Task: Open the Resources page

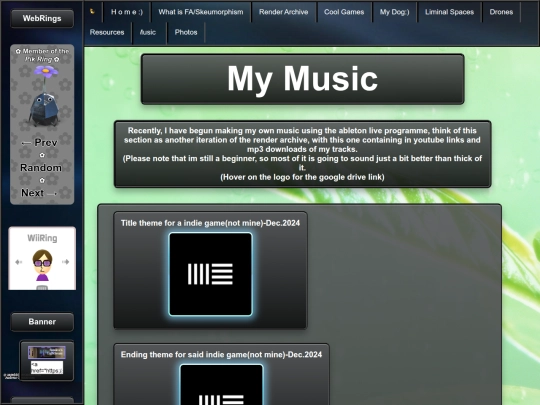Action: click(107, 32)
